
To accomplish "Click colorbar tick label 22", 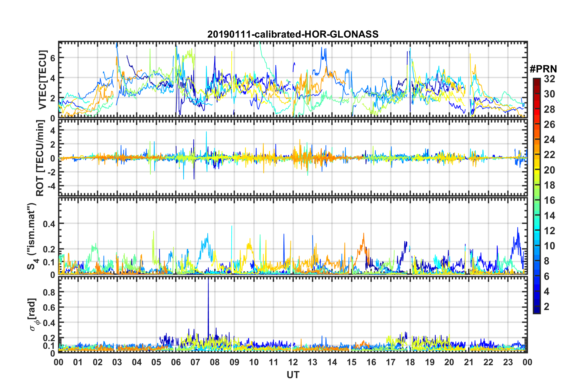I will [x=549, y=155].
